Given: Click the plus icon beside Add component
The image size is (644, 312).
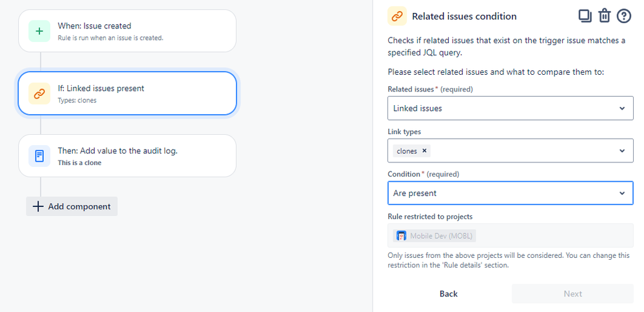Looking at the screenshot, I should point(38,206).
